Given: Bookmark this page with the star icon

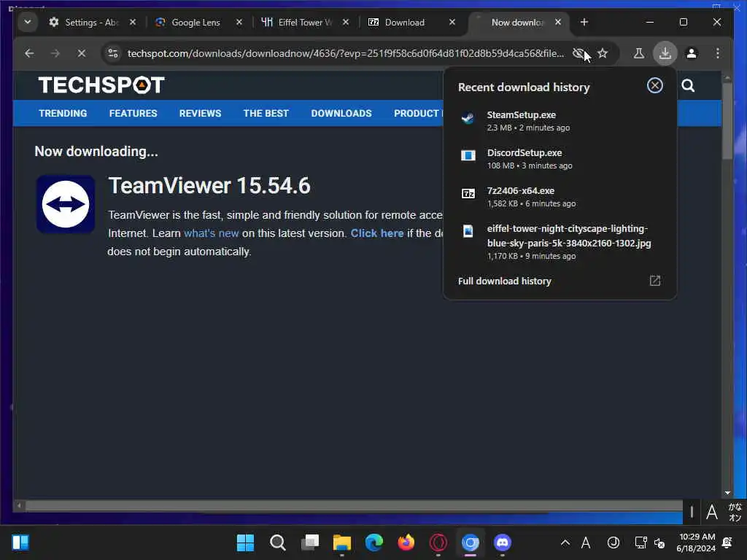Looking at the screenshot, I should [603, 53].
